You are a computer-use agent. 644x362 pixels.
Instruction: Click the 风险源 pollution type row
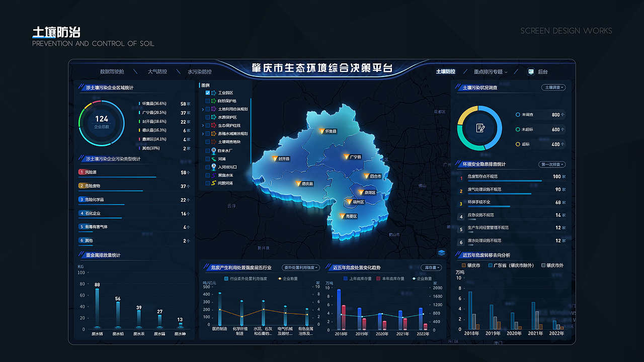(x=134, y=173)
